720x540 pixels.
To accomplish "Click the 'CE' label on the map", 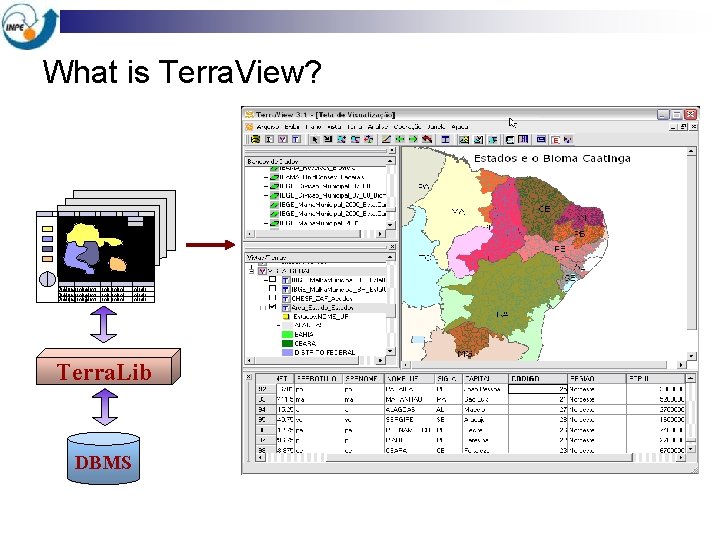I will [544, 209].
